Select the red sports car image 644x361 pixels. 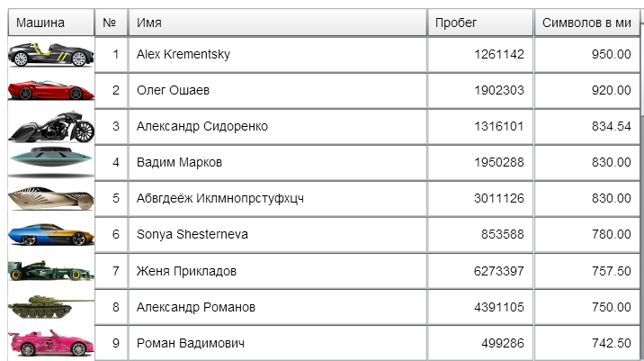(x=51, y=90)
